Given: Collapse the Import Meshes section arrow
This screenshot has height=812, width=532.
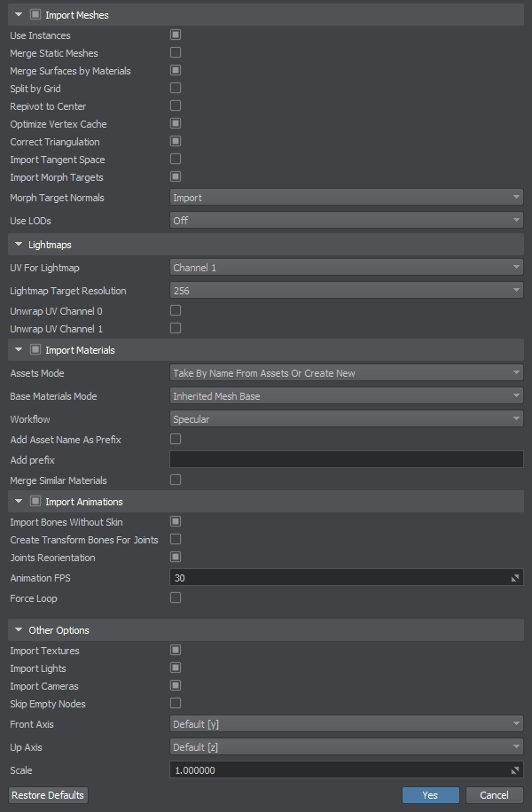Looking at the screenshot, I should pyautogui.click(x=19, y=15).
